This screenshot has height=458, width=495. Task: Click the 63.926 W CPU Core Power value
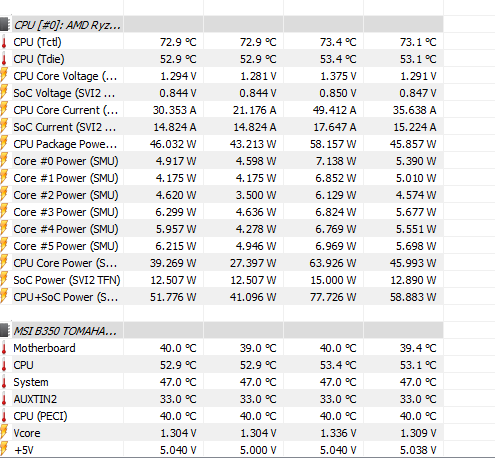(333, 263)
